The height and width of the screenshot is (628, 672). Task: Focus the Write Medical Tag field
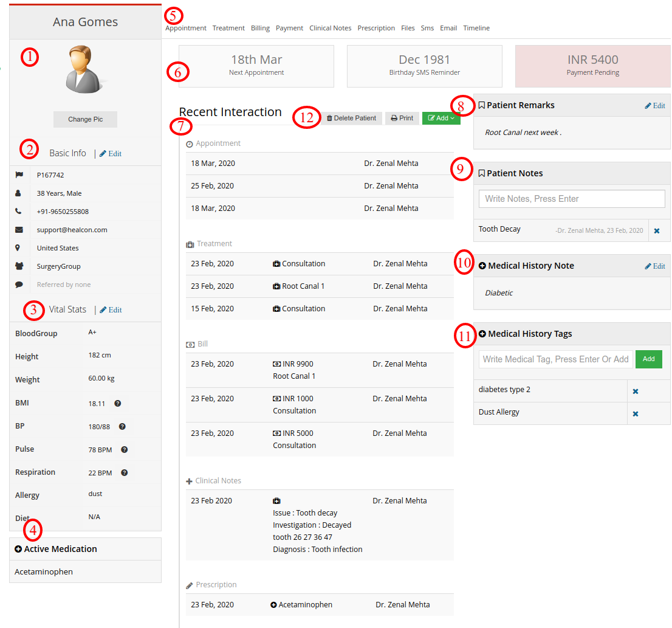click(x=555, y=359)
